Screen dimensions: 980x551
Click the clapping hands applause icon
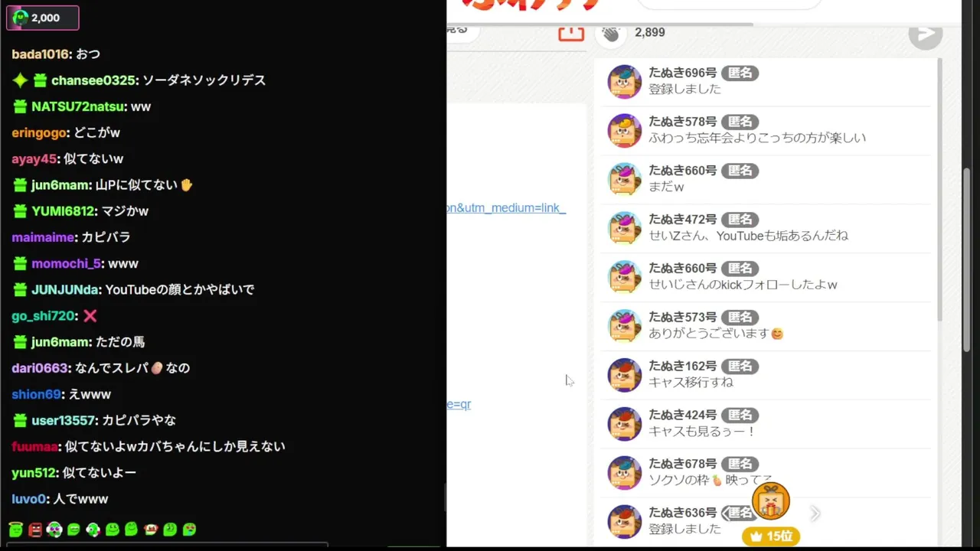[x=610, y=33]
